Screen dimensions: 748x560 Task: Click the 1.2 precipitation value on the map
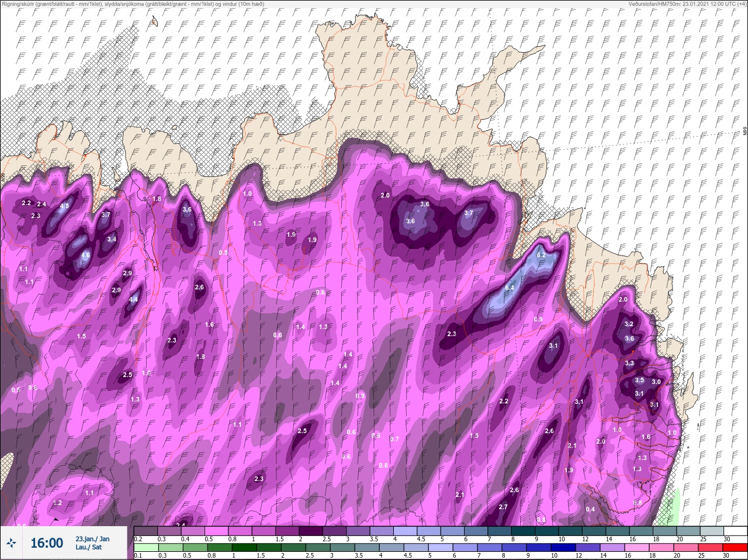coord(57,503)
